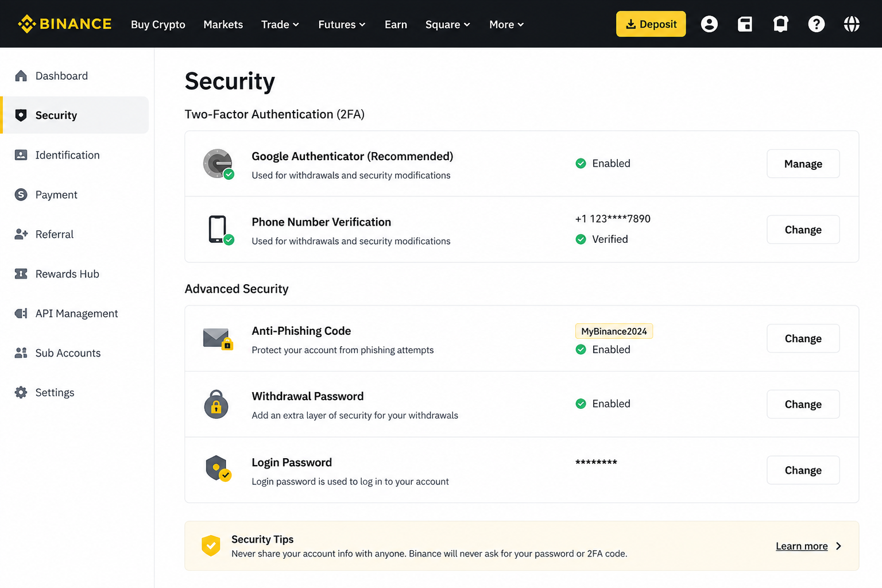The height and width of the screenshot is (588, 882).
Task: Manage Google Authenticator
Action: (x=803, y=164)
